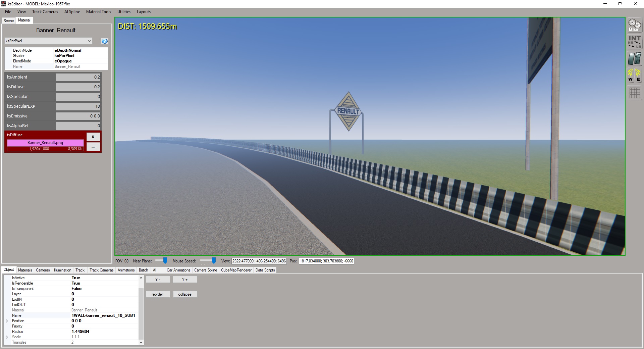Click the Pos coordinates field
This screenshot has width=644, height=349.
326,261
